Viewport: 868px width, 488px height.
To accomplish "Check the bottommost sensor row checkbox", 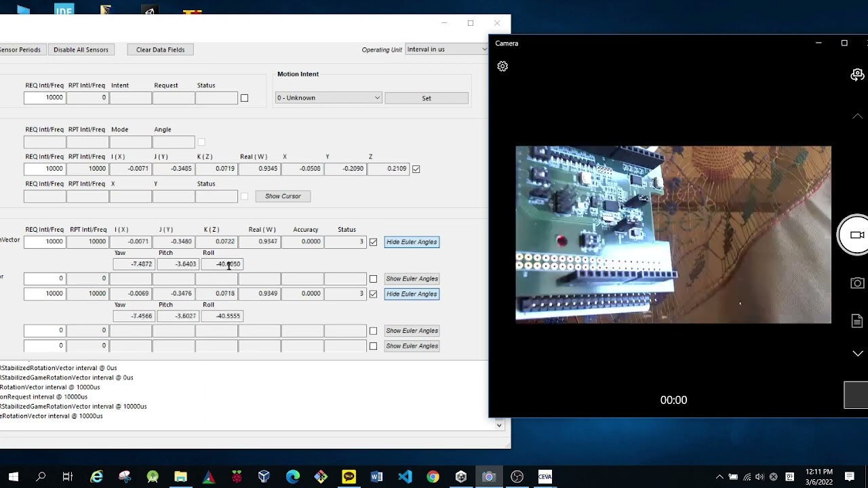I will (373, 346).
